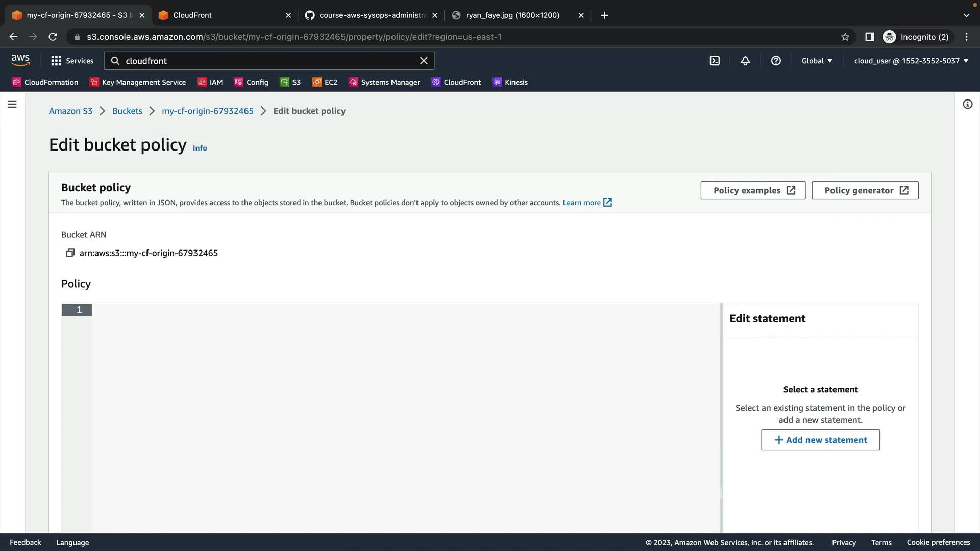Open the AWS CloudShell icon
Image resolution: width=980 pixels, height=551 pixels.
point(715,61)
